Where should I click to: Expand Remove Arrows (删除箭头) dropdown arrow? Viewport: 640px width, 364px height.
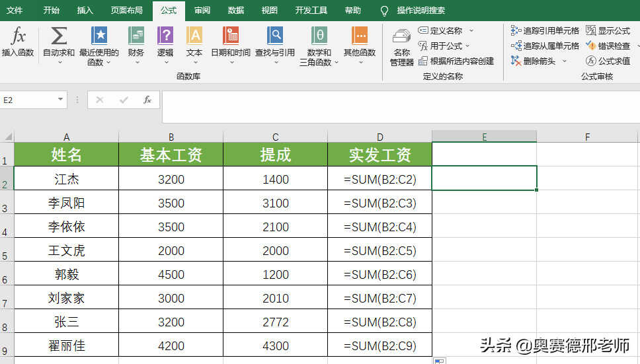(565, 61)
